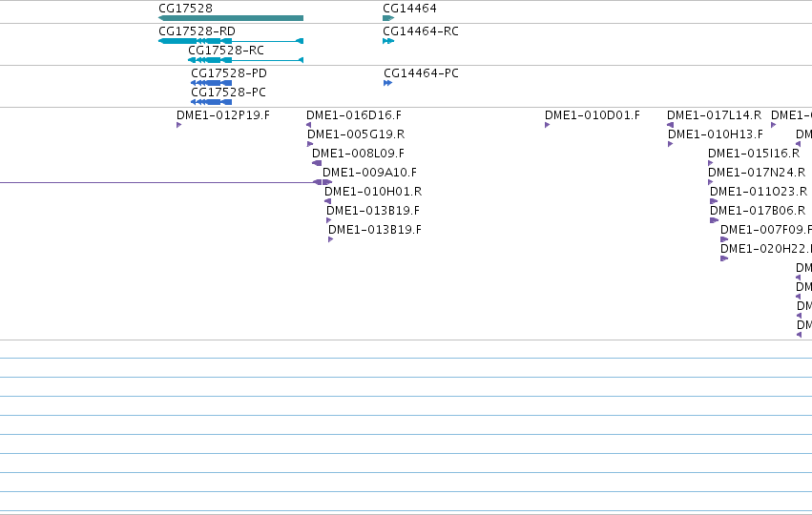Click the purple glyph under DME1-008L09.F
Image resolution: width=812 pixels, height=515 pixels.
(x=317, y=163)
